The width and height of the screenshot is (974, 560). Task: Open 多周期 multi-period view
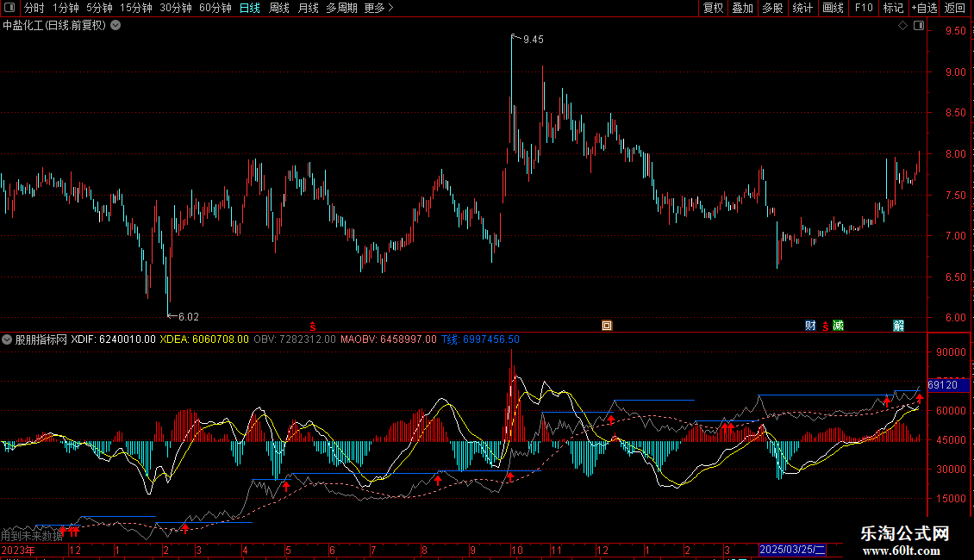pos(341,8)
